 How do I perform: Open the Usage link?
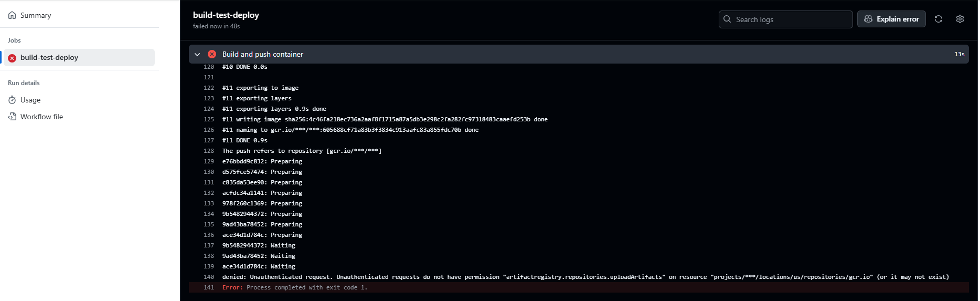click(30, 100)
